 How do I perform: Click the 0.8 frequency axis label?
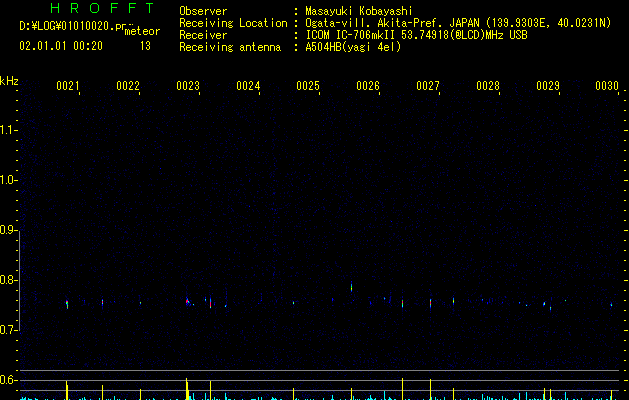click(8, 280)
